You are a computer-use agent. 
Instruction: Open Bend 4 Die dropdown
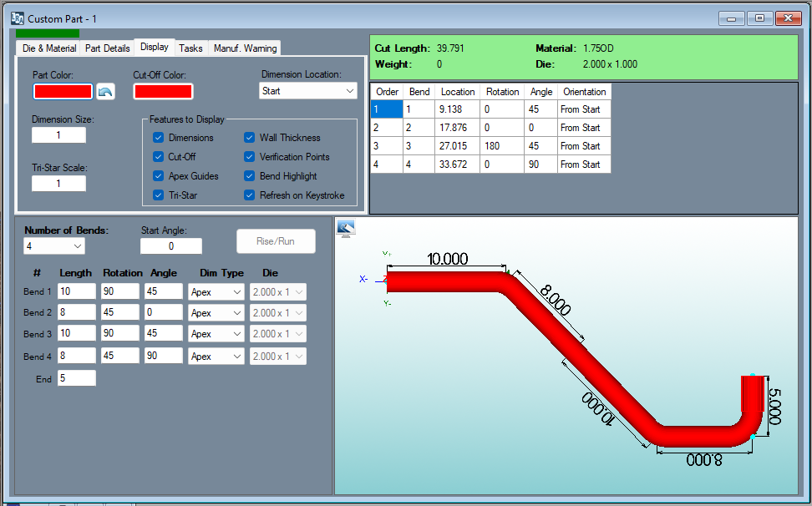point(278,356)
